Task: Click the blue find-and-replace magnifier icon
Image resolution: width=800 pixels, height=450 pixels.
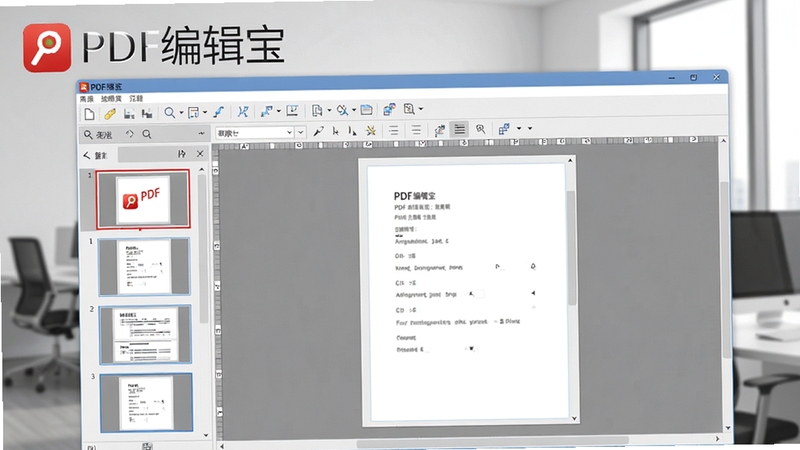Action: click(342, 110)
